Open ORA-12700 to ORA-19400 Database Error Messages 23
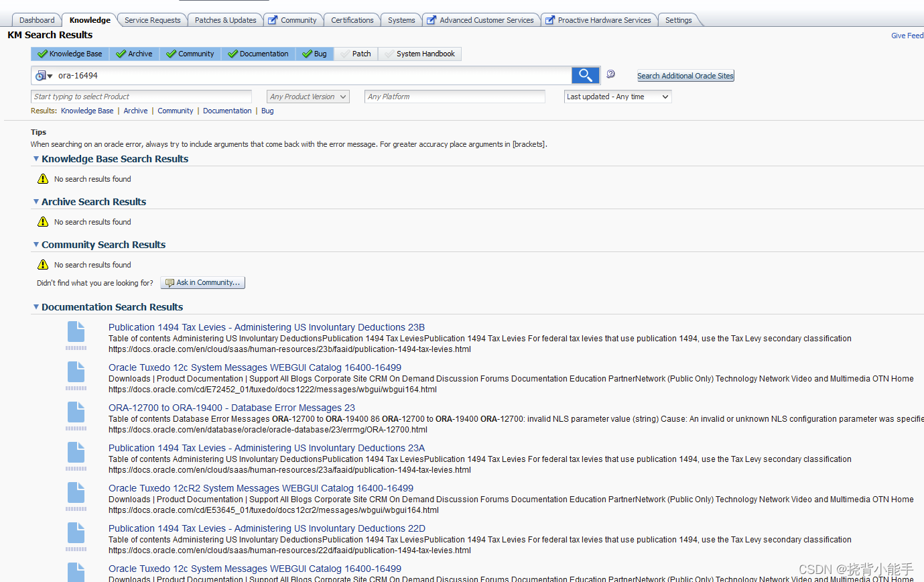924x582 pixels. 232,408
